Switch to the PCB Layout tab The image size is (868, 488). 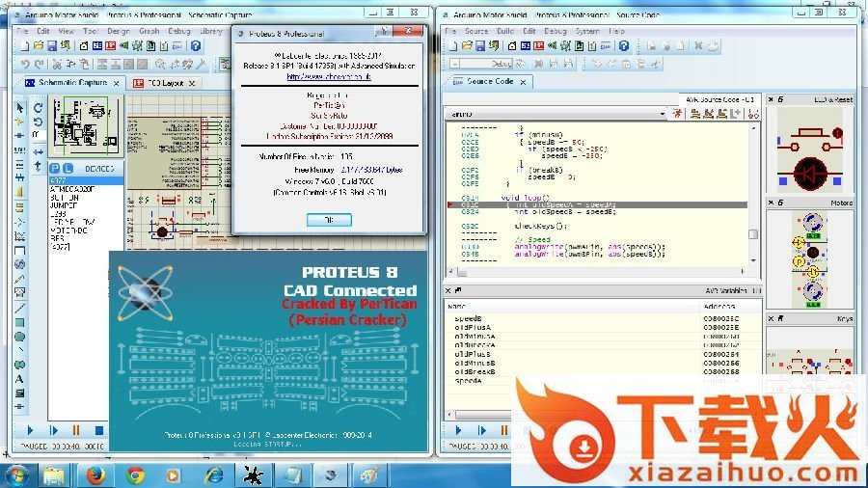click(165, 82)
